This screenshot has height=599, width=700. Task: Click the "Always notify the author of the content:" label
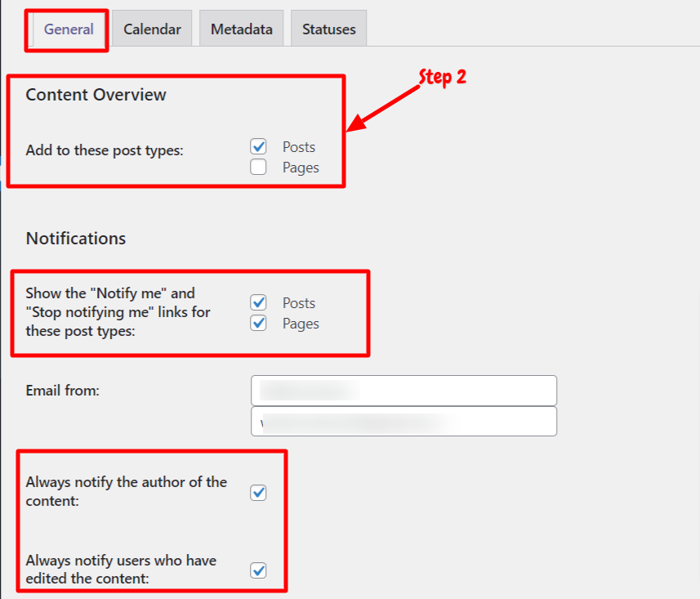coord(127,491)
